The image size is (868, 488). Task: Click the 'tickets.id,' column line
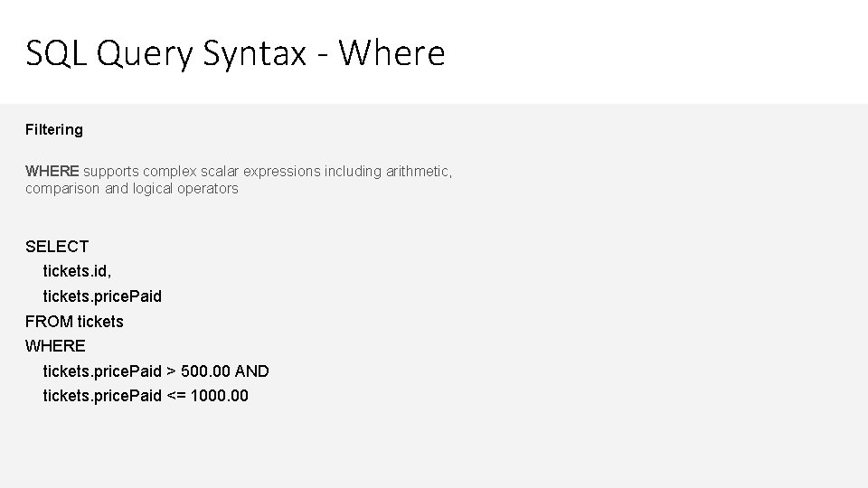point(80,271)
